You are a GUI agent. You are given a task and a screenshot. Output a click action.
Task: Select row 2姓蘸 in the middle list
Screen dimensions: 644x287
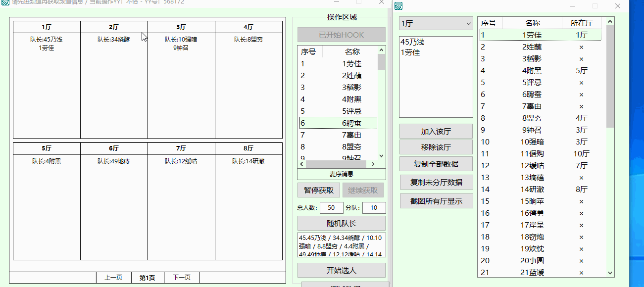pyautogui.click(x=338, y=76)
